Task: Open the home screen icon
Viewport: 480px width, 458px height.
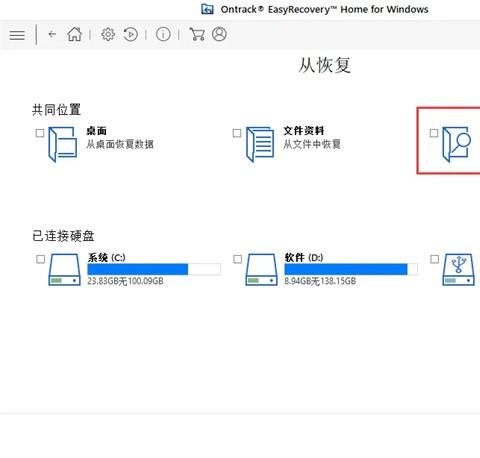Action: (75, 34)
